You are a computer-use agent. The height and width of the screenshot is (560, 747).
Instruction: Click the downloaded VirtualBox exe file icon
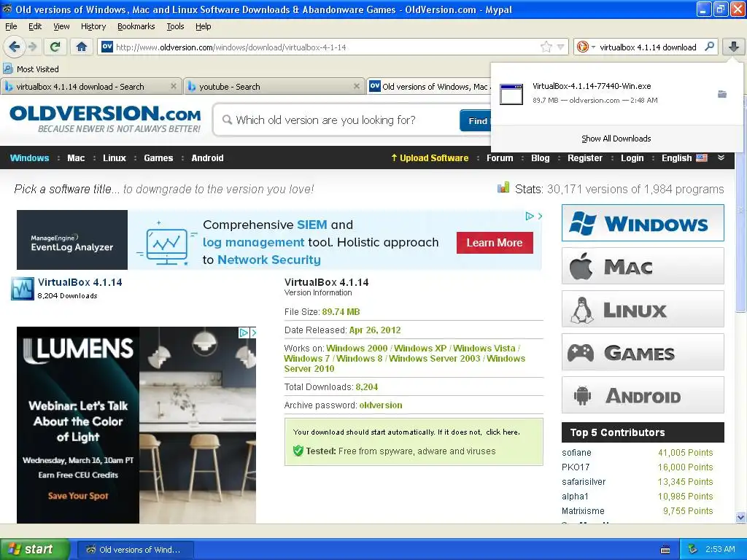coord(511,94)
